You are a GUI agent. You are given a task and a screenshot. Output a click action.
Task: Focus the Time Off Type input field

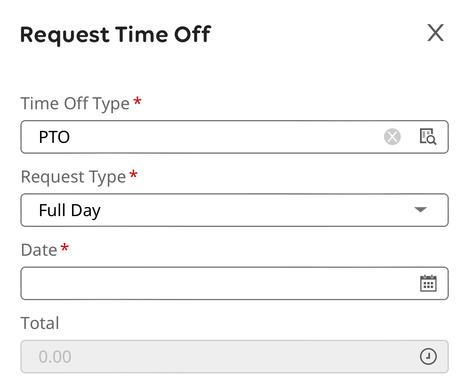[x=234, y=137]
